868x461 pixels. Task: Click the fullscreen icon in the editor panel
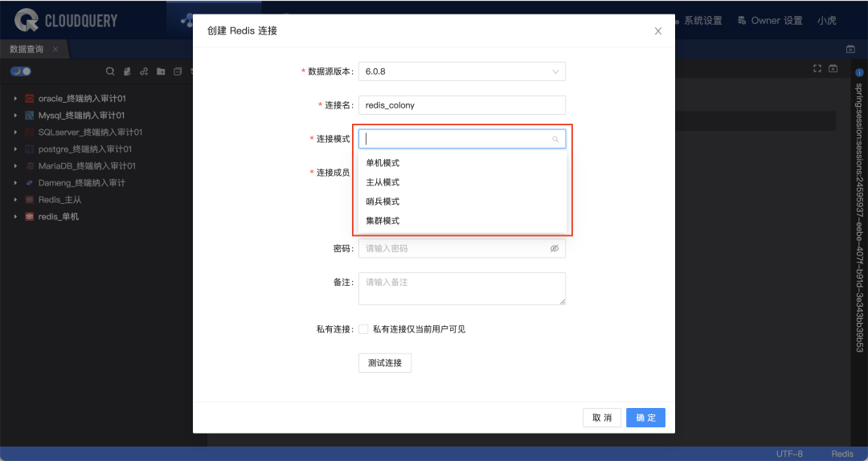pos(817,68)
